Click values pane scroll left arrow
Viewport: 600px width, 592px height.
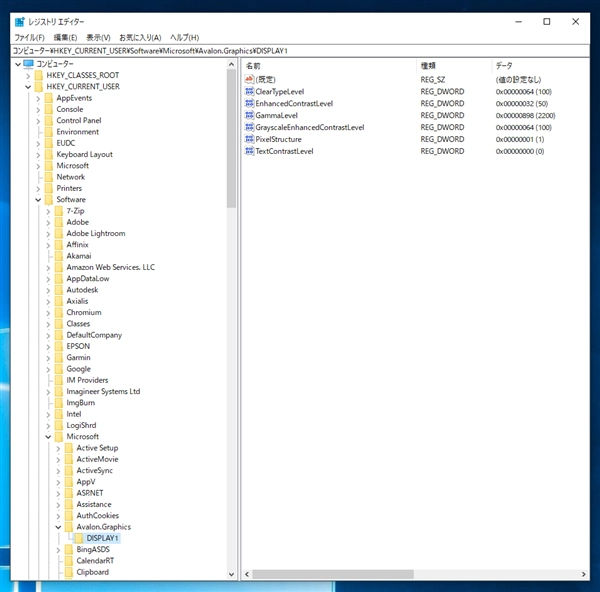tap(247, 574)
